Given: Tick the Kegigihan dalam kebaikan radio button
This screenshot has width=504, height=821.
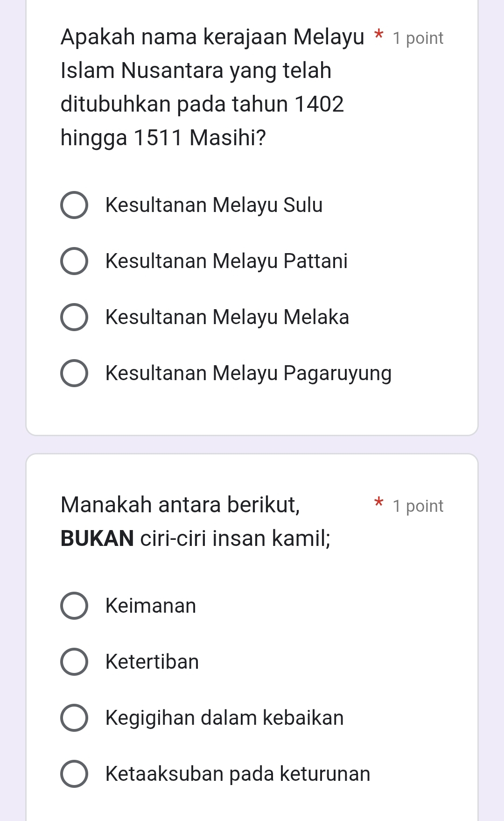Looking at the screenshot, I should [74, 718].
